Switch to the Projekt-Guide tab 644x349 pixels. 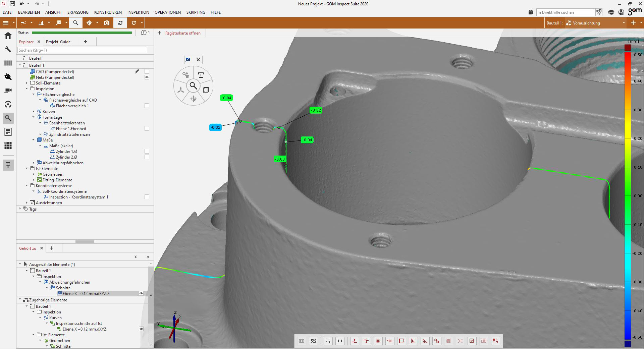(58, 42)
